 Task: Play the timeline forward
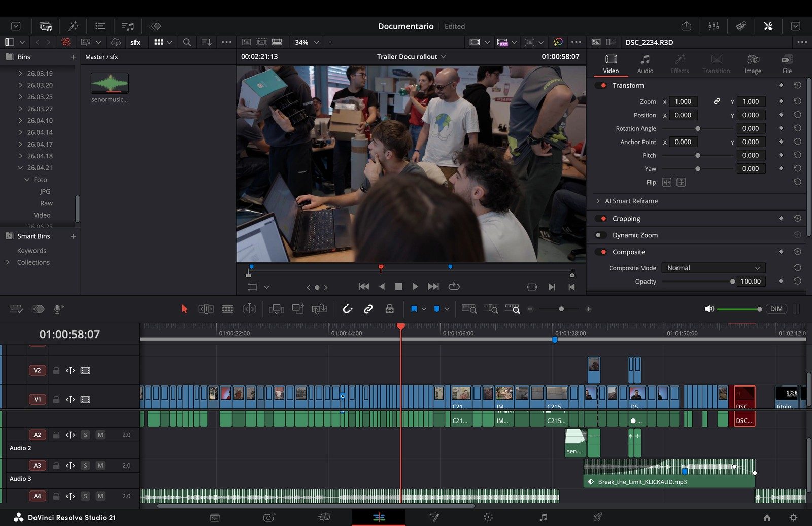pos(415,287)
